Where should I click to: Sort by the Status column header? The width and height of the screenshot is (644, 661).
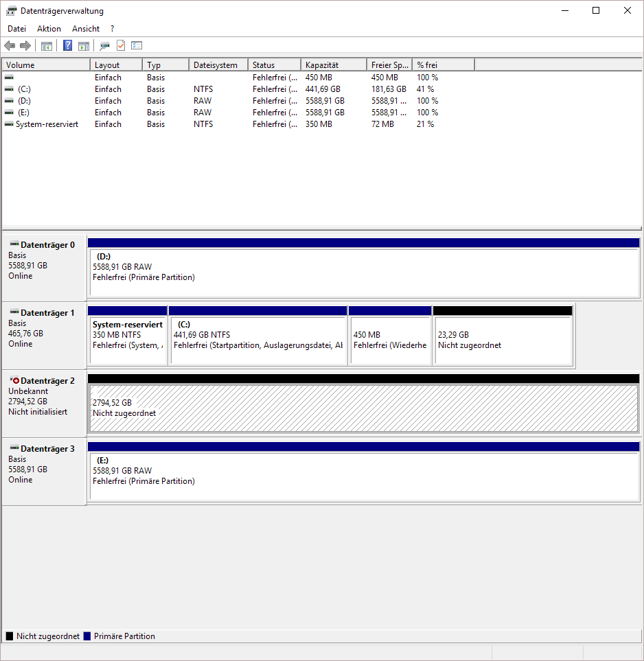pos(275,65)
